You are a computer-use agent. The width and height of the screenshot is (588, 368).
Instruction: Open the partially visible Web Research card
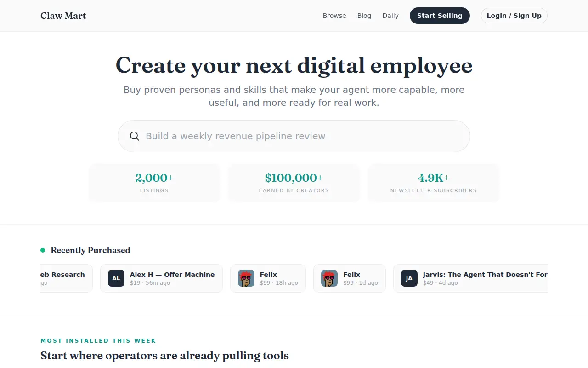coord(67,278)
